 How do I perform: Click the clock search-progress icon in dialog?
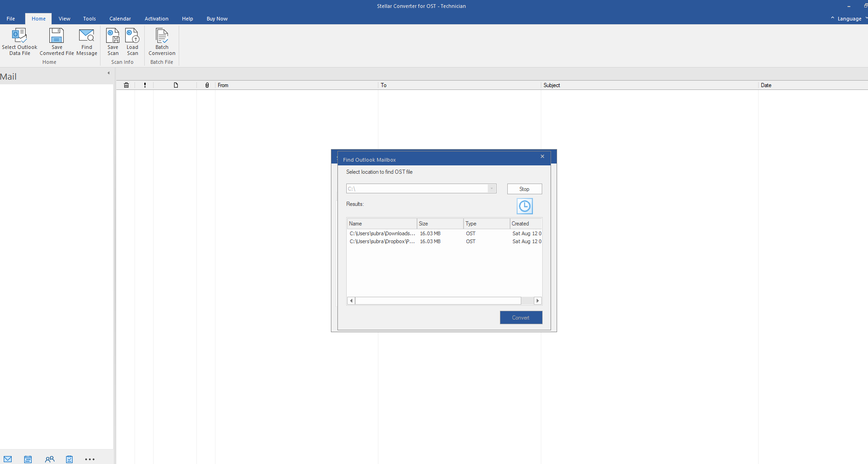[x=525, y=206]
